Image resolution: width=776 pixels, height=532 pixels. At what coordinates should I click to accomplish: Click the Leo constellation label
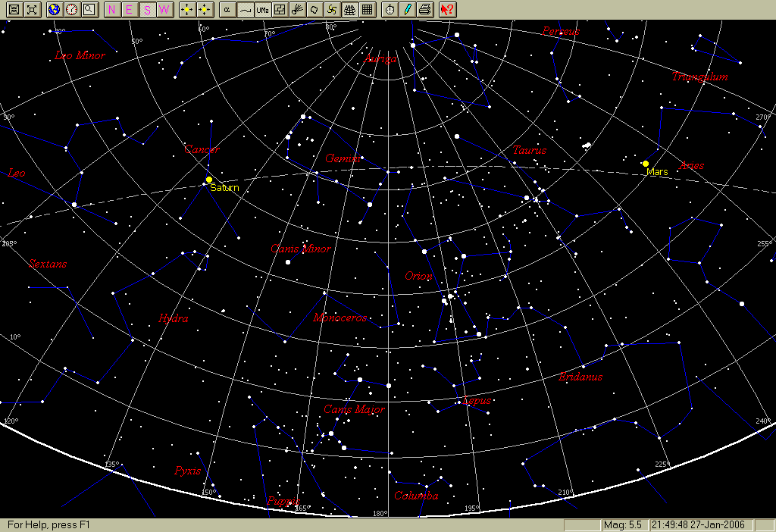pos(17,174)
